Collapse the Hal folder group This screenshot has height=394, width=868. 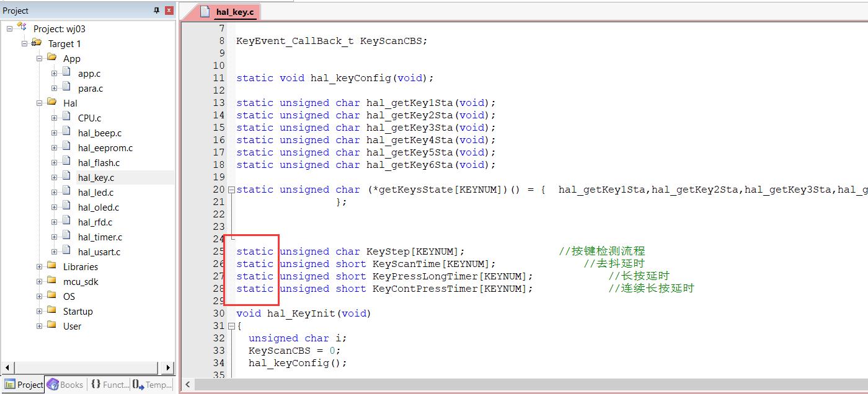coord(39,103)
